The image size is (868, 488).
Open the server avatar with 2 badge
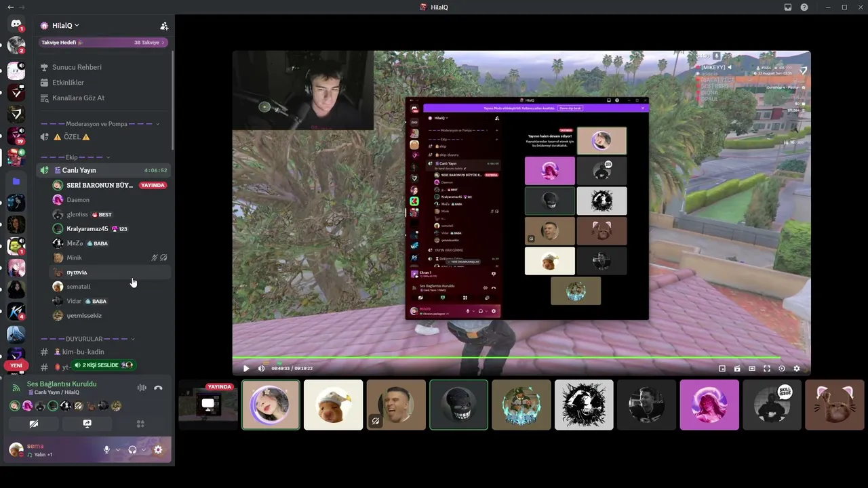click(x=16, y=46)
